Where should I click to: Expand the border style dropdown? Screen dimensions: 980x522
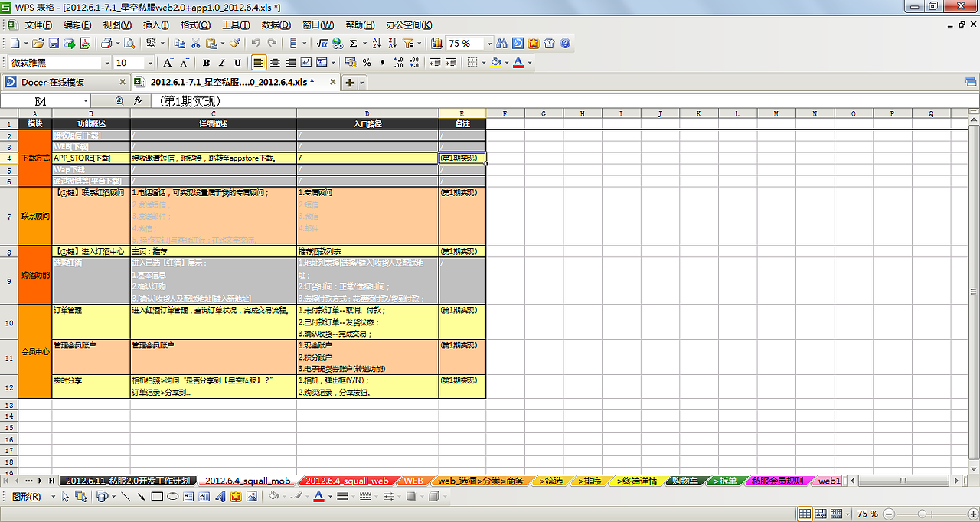click(x=484, y=62)
